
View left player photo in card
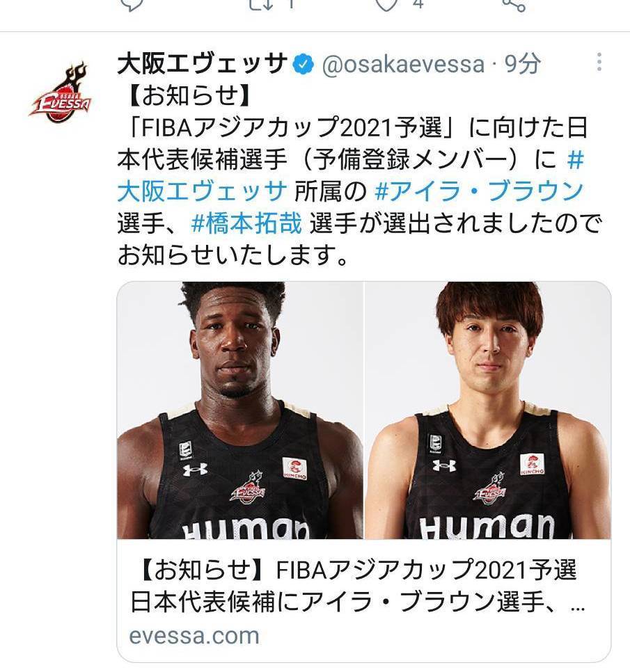(x=240, y=410)
